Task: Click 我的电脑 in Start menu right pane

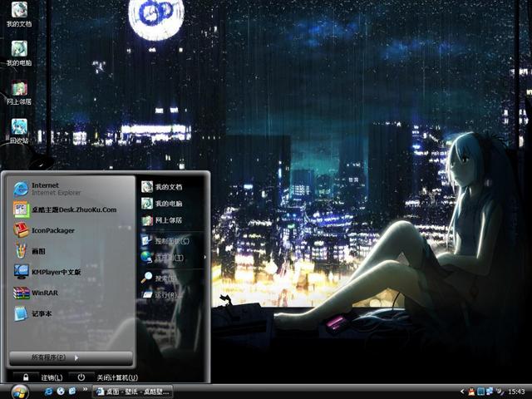Action: [x=172, y=204]
